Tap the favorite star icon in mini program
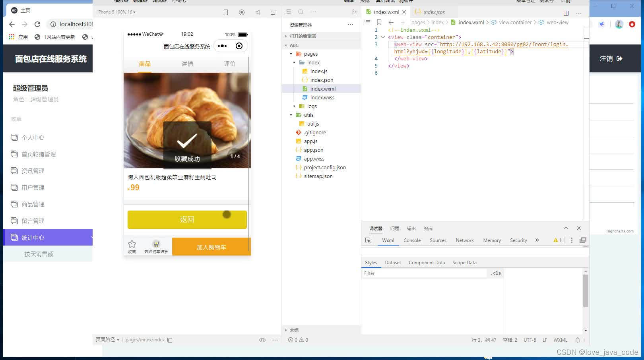This screenshot has width=644, height=360. [132, 246]
